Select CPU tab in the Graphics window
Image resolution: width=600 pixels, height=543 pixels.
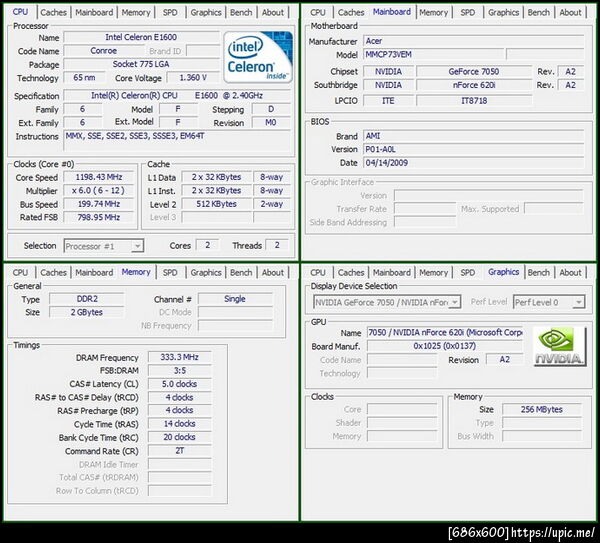coord(318,272)
